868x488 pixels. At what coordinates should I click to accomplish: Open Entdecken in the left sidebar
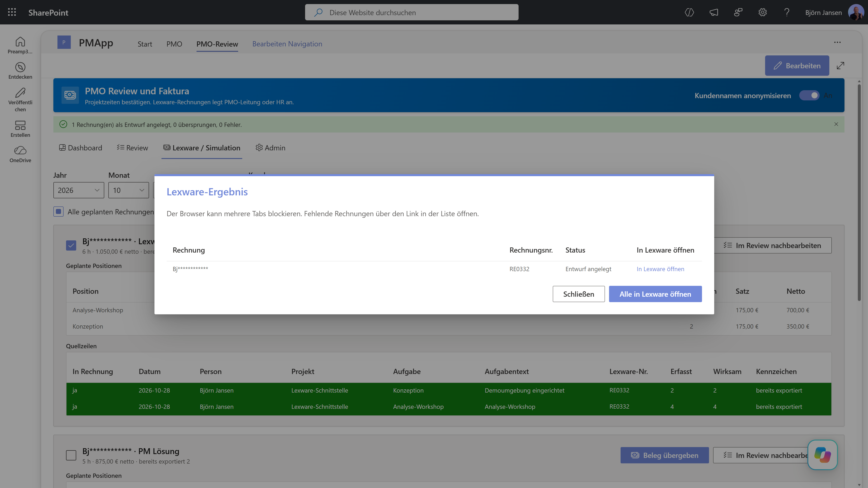[x=20, y=71]
